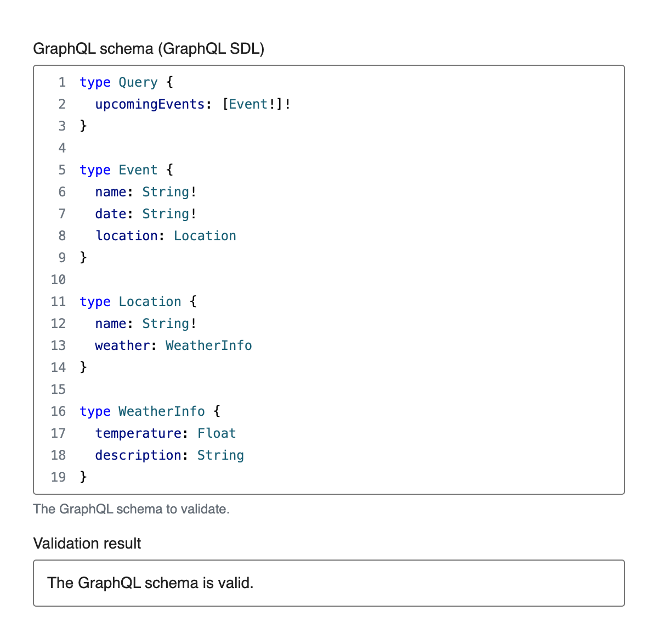The image size is (658, 644).
Task: Select line number 5 in gutter
Action: click(x=62, y=170)
